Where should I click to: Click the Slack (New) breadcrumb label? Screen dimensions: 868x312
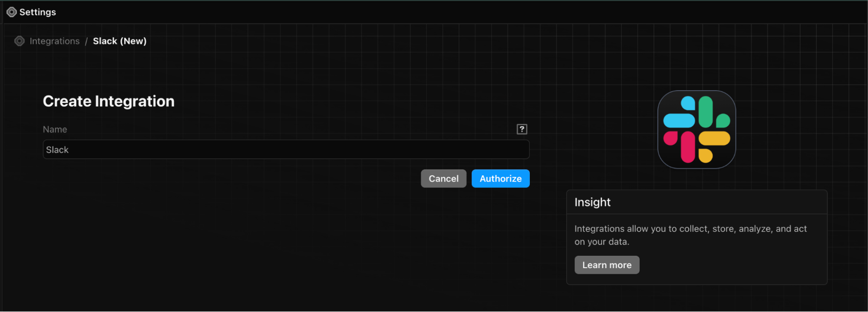[x=120, y=41]
